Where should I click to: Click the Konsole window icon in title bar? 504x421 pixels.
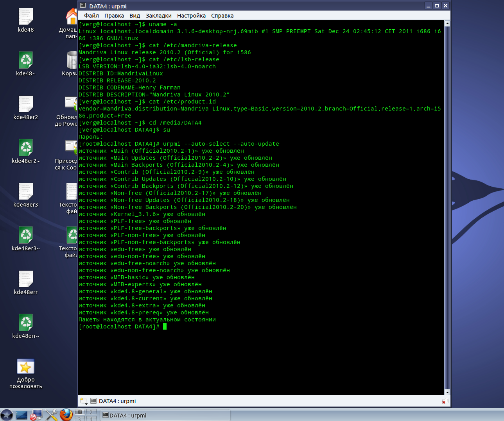point(83,5)
